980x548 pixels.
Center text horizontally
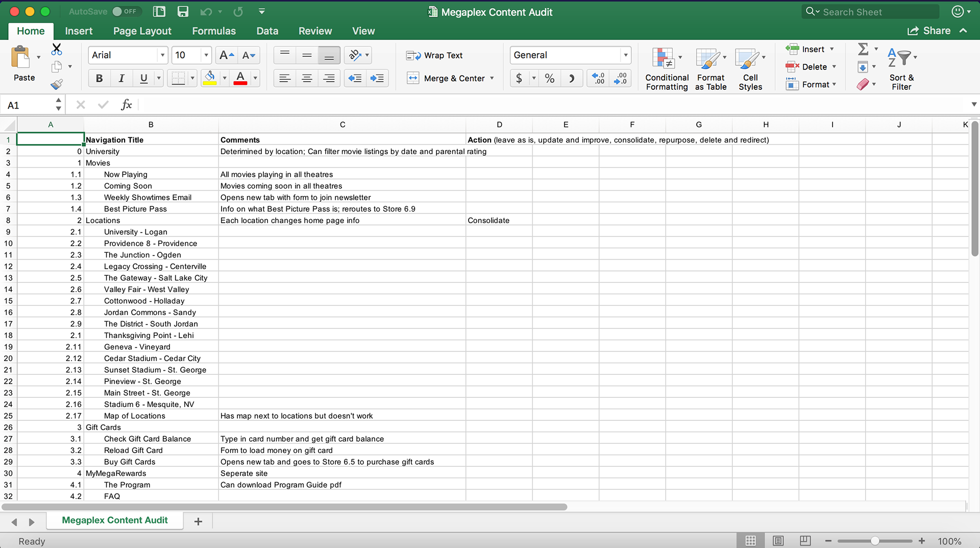coord(307,78)
